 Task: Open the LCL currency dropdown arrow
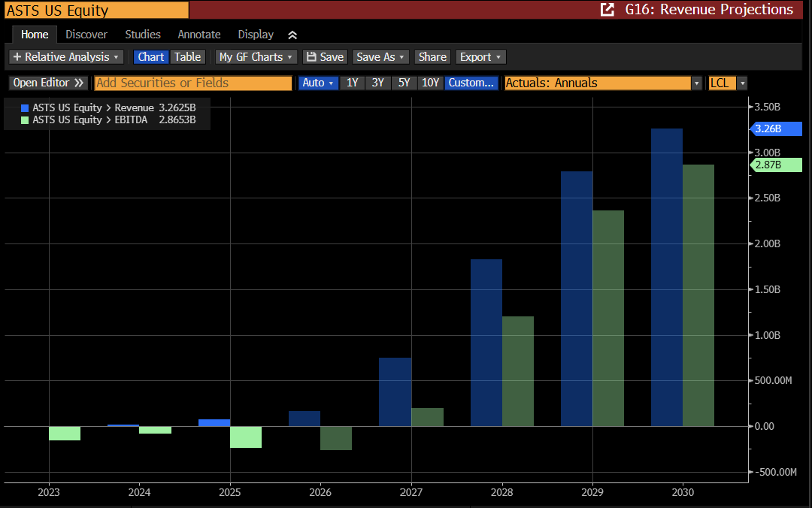tap(742, 83)
